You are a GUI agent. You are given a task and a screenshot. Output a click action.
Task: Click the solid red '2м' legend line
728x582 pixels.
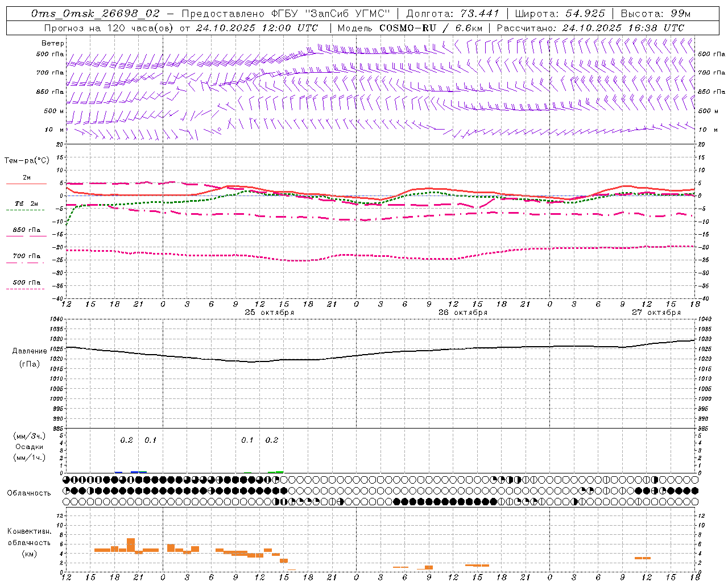click(26, 184)
